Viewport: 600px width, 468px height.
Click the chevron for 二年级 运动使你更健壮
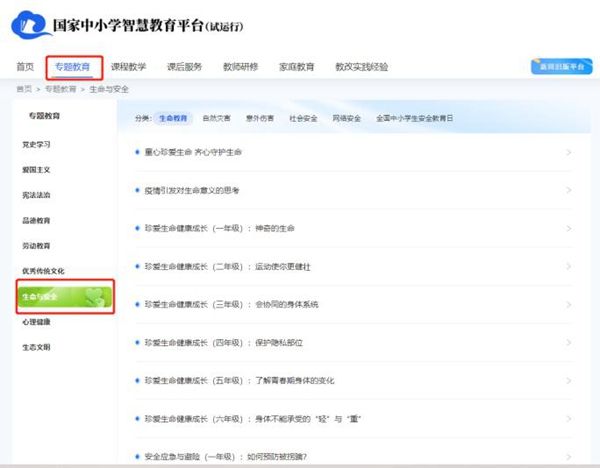pyautogui.click(x=568, y=266)
